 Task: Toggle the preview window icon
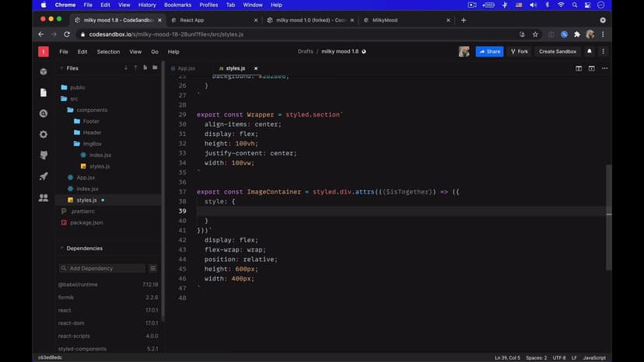point(593,68)
